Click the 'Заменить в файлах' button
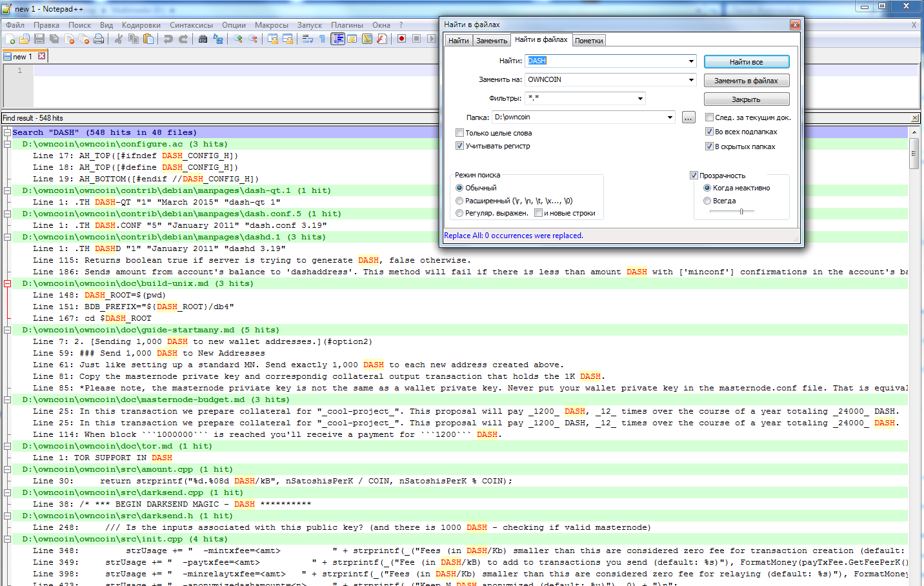The width and height of the screenshot is (924, 586). (x=747, y=81)
